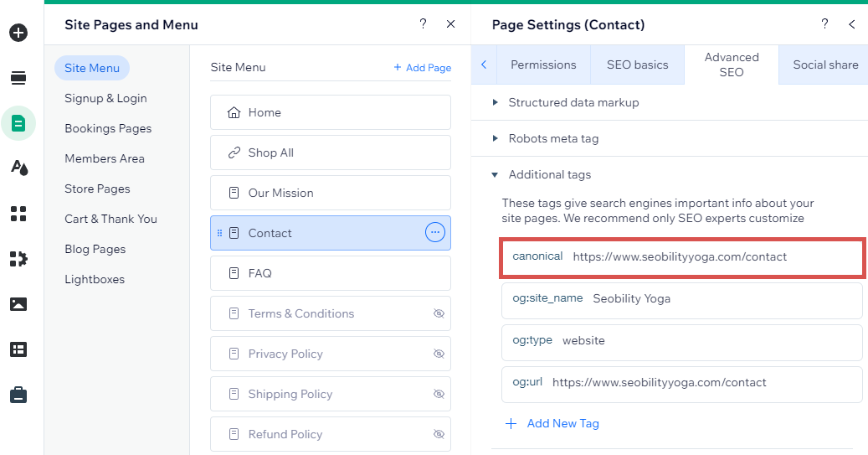Switch to the Social share tab
This screenshot has width=868, height=455.
click(x=824, y=65)
